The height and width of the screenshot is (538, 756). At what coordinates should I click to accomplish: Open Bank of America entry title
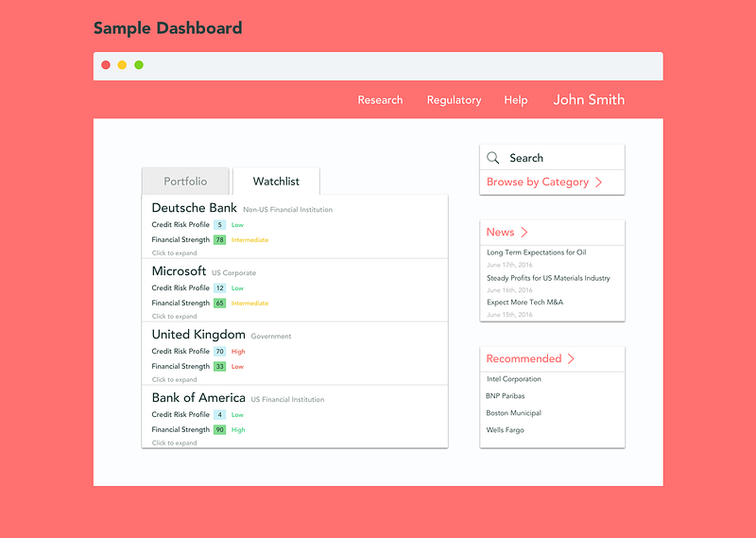pos(198,397)
